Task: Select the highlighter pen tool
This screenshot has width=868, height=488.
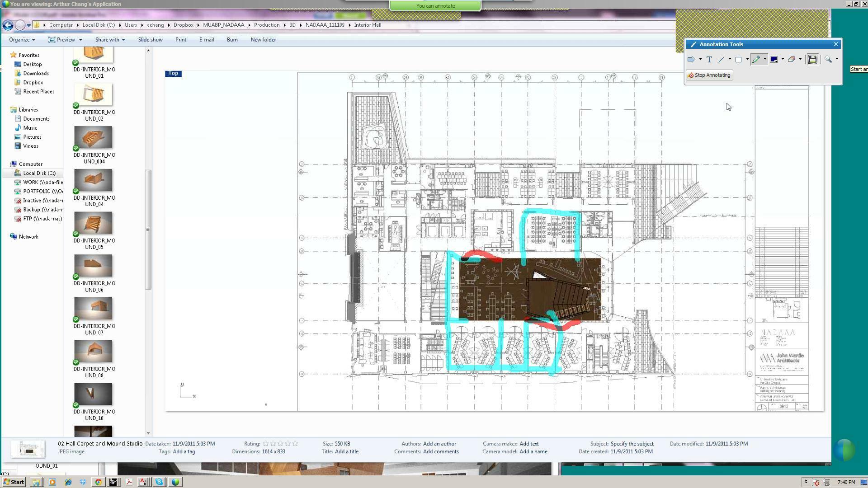Action: pyautogui.click(x=756, y=59)
